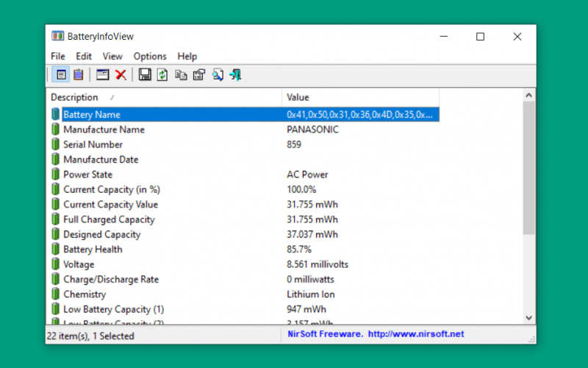Click the 8.561 millivolts value
This screenshot has height=368, width=588.
pos(318,264)
